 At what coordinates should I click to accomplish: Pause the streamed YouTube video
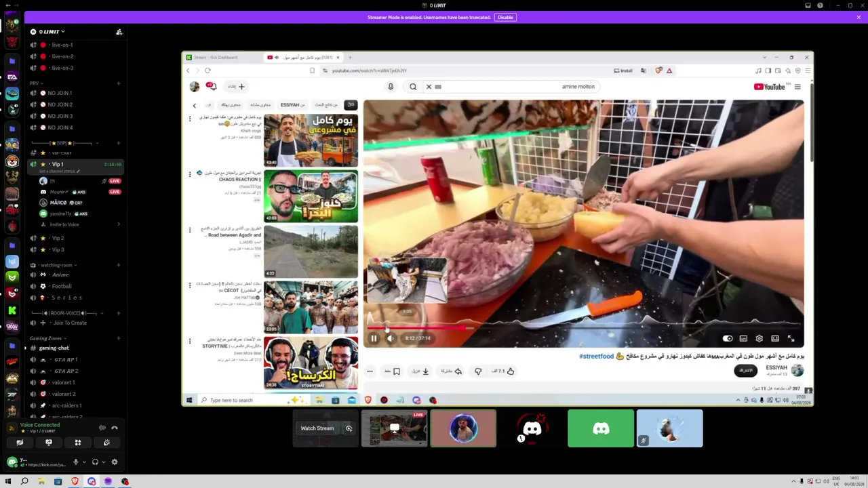pyautogui.click(x=374, y=338)
